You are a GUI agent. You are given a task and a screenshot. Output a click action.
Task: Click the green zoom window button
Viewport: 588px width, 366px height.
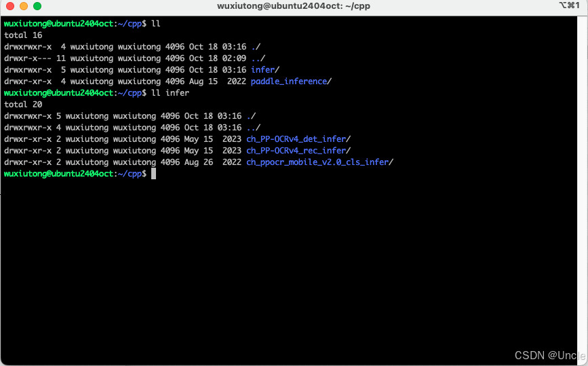[37, 6]
